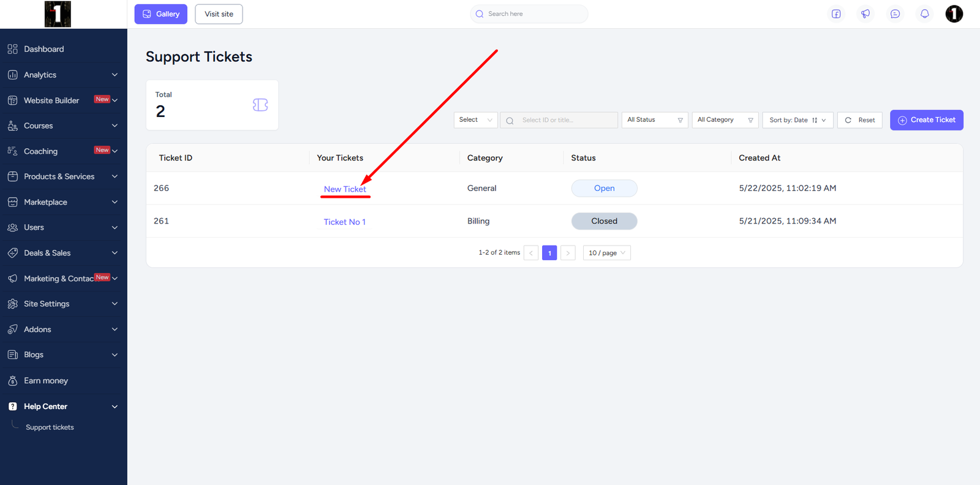Open the All Category filter dropdown
The height and width of the screenshot is (485, 980).
pos(725,120)
